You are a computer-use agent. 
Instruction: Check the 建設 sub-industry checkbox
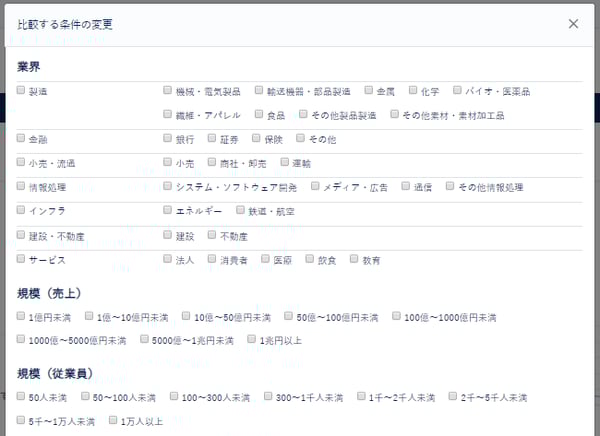coord(167,235)
